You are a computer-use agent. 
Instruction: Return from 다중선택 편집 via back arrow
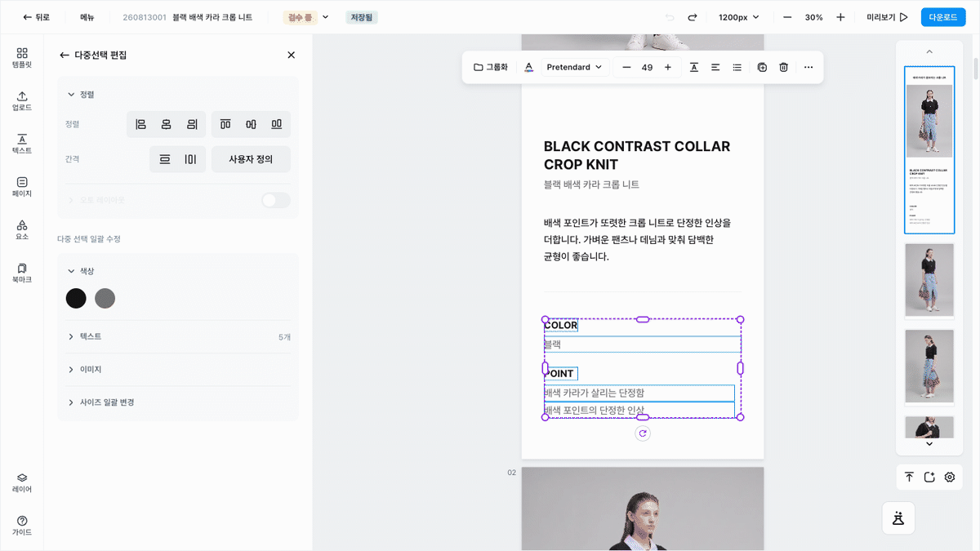click(65, 55)
